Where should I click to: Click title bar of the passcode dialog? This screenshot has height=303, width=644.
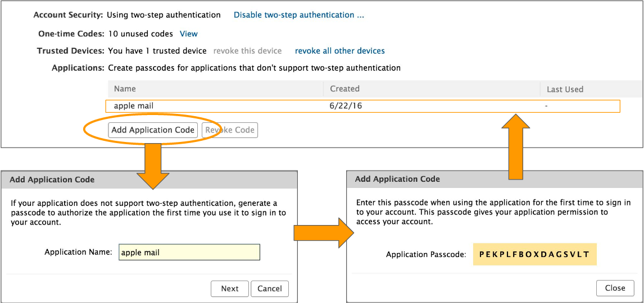click(495, 179)
